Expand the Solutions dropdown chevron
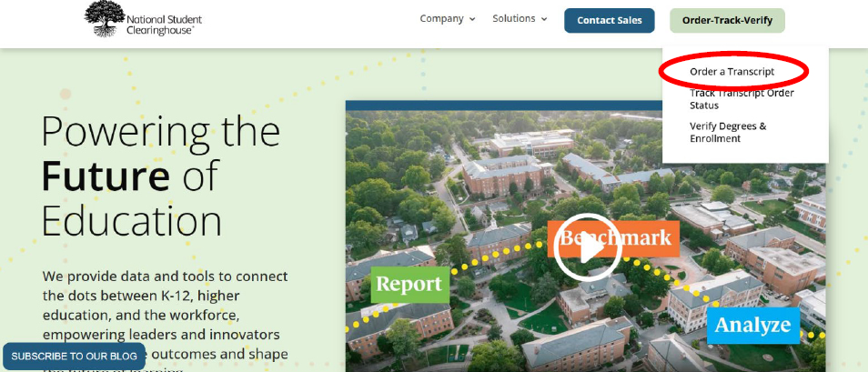The width and height of the screenshot is (868, 372). (544, 19)
